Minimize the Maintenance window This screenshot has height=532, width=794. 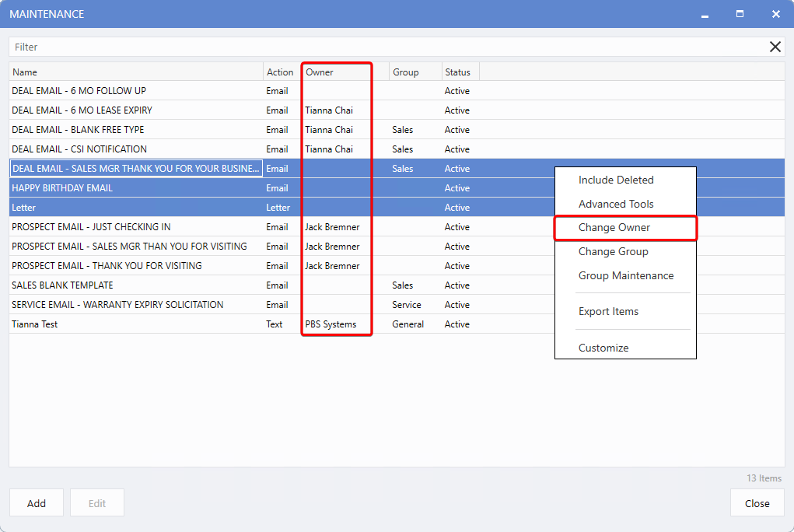tap(704, 14)
